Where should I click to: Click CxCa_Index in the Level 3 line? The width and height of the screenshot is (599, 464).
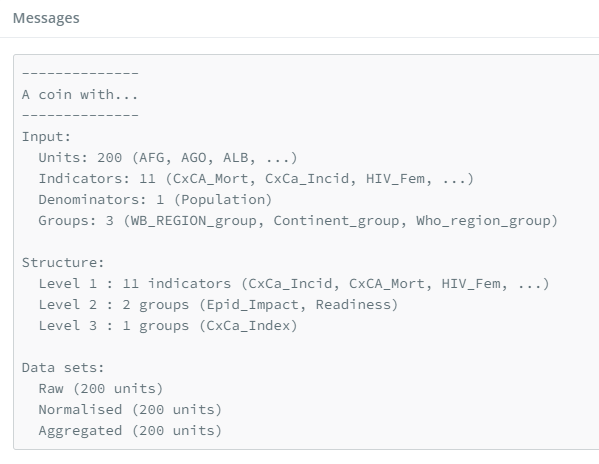pyautogui.click(x=248, y=326)
